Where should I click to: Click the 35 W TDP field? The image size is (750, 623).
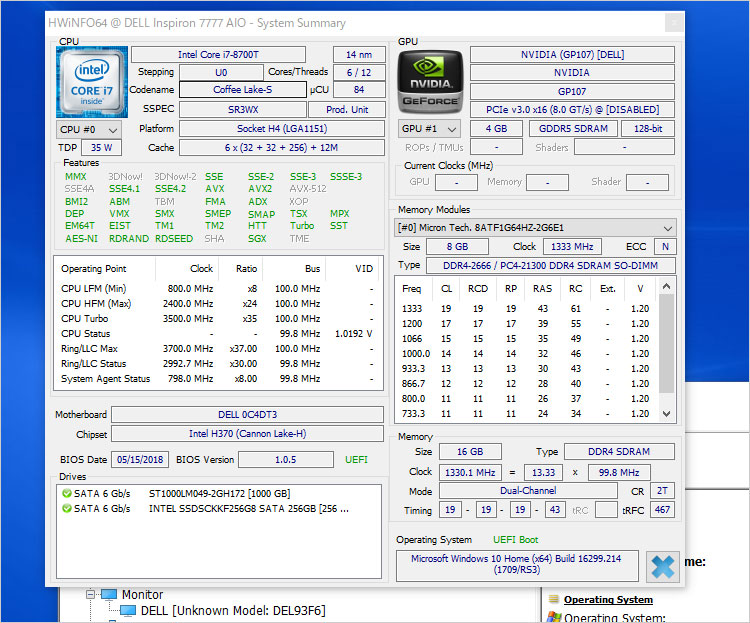click(x=101, y=147)
